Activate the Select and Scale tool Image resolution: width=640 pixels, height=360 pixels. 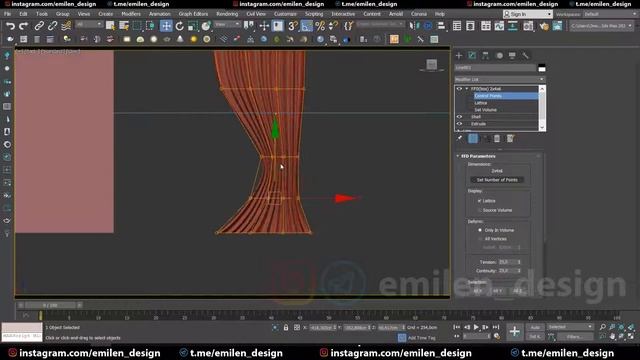193,26
